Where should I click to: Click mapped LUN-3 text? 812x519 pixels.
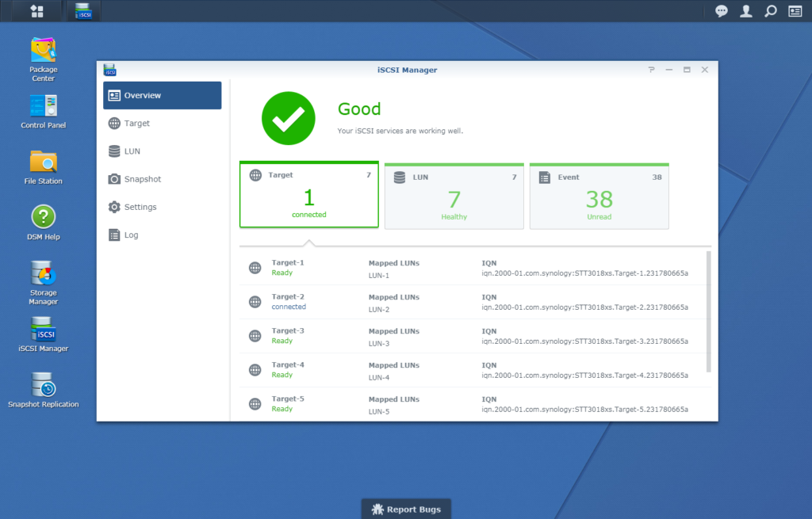tap(378, 344)
